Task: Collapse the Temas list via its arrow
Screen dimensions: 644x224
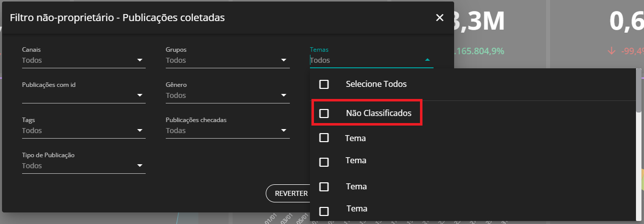Action: point(427,60)
